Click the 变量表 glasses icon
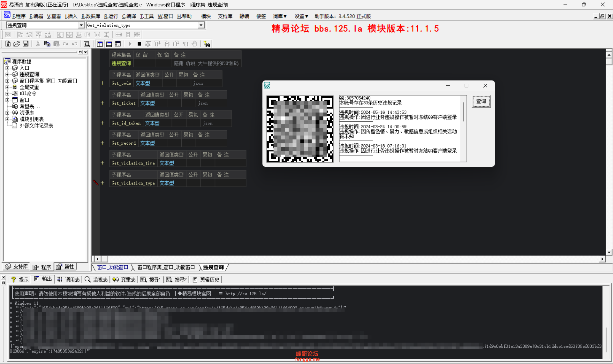 pos(116,280)
